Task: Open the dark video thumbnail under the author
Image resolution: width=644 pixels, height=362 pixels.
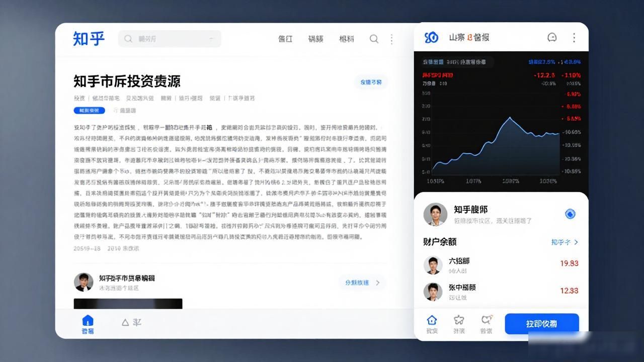Action: click(x=128, y=303)
